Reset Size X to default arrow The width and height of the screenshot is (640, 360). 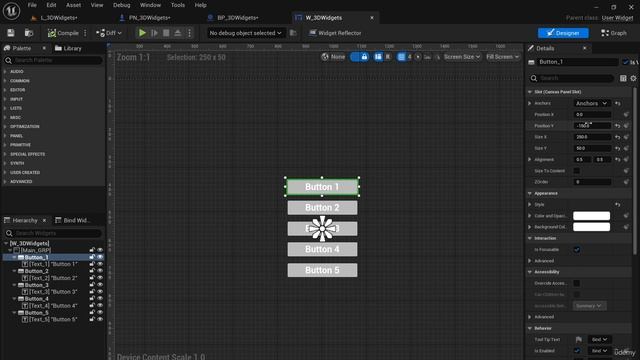(x=618, y=137)
